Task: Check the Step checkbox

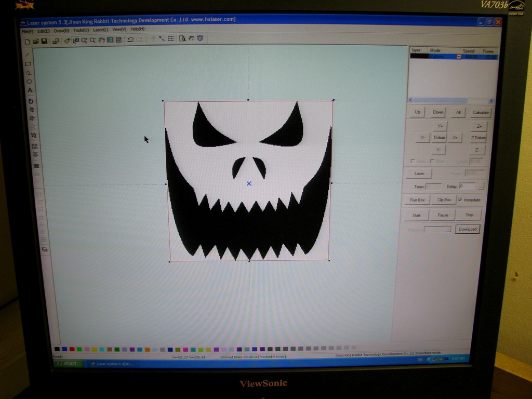Action: (431, 160)
